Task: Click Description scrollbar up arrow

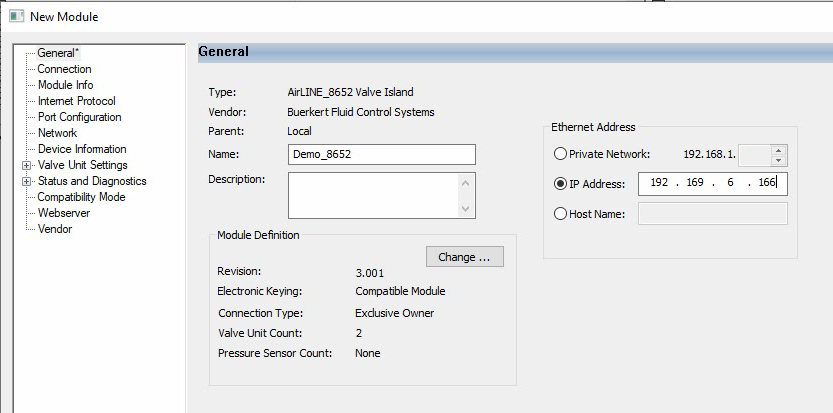Action: tap(465, 183)
